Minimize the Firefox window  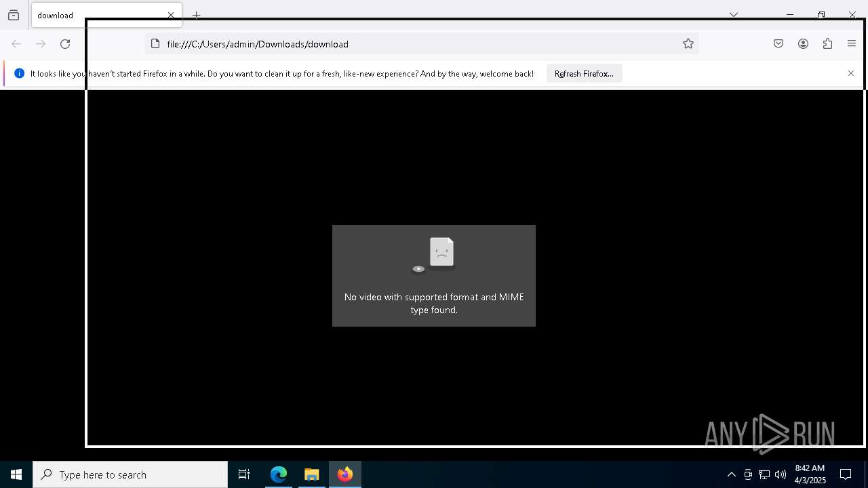(x=790, y=14)
